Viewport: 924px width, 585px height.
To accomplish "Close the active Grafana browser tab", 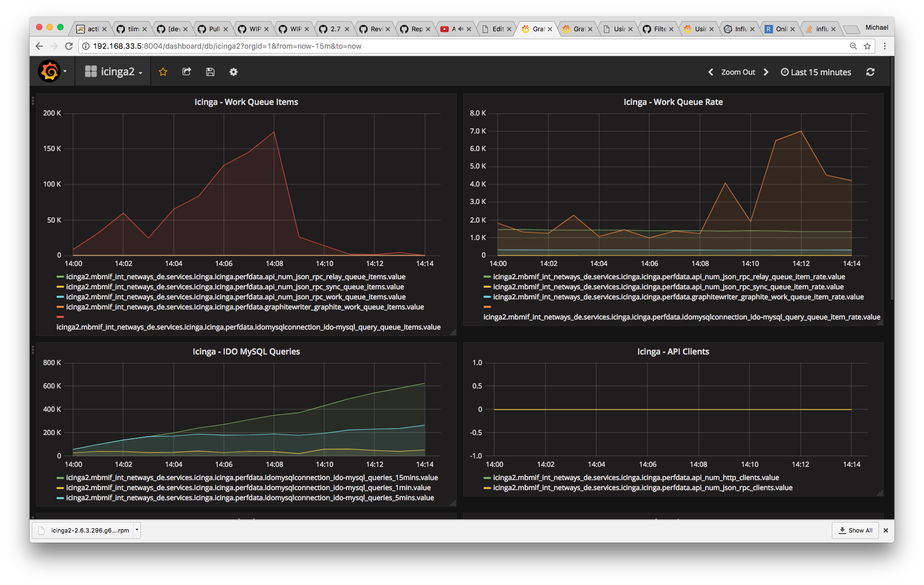I will click(550, 29).
